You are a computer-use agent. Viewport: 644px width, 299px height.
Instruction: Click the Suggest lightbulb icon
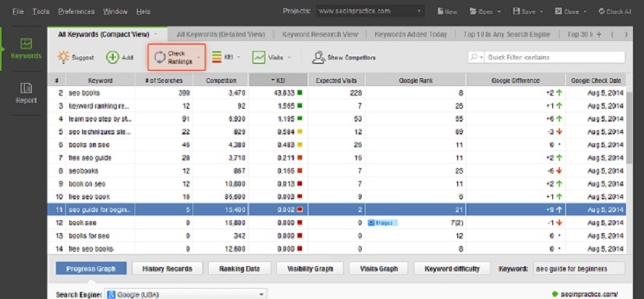coord(64,57)
